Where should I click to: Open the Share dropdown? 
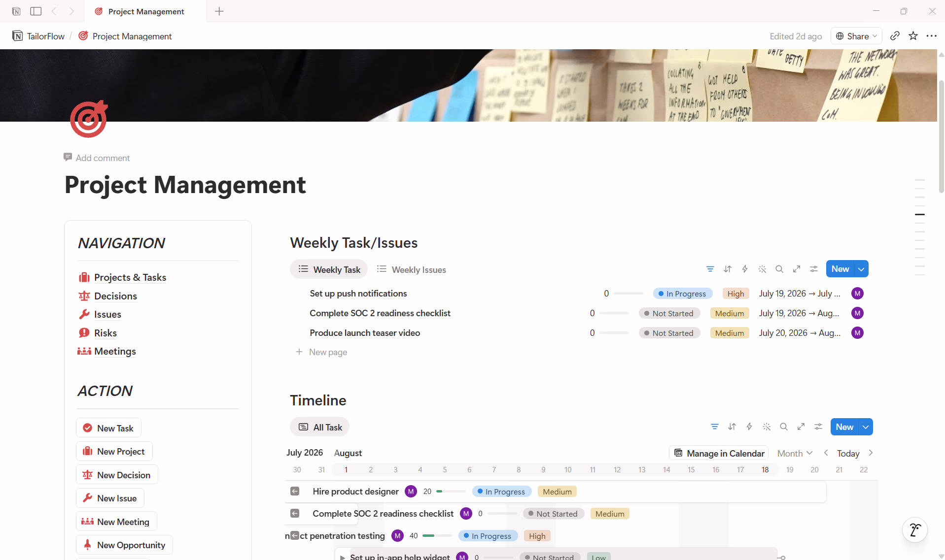coord(856,36)
